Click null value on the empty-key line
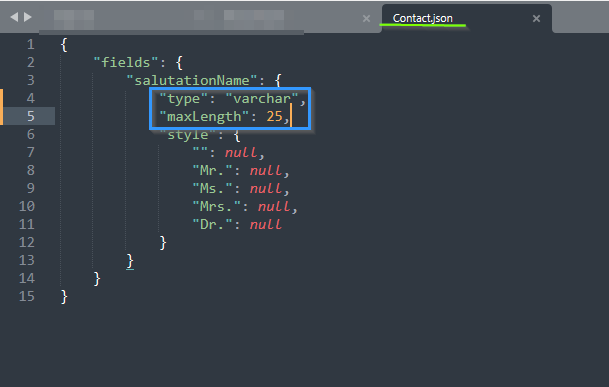The image size is (609, 387). click(241, 152)
